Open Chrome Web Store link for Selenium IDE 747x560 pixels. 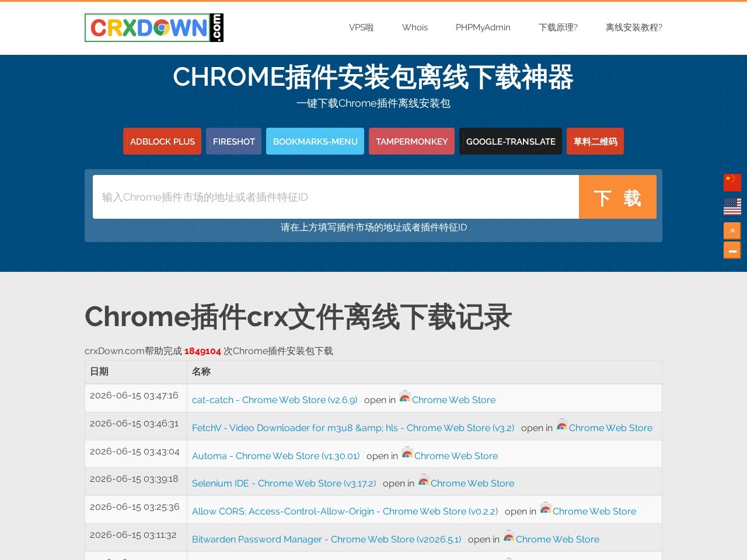[472, 484]
